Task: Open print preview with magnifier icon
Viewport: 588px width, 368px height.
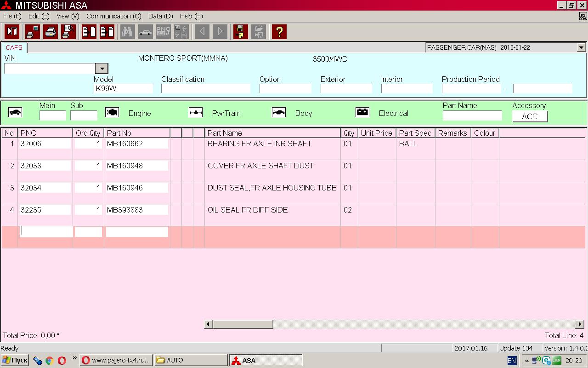Action: tap(68, 32)
